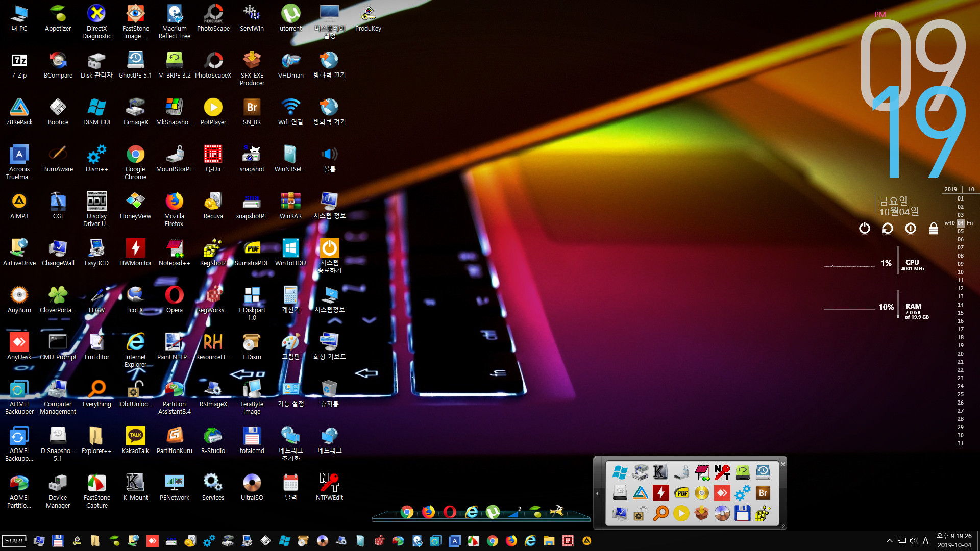Toggle IME language indicator A

(925, 541)
